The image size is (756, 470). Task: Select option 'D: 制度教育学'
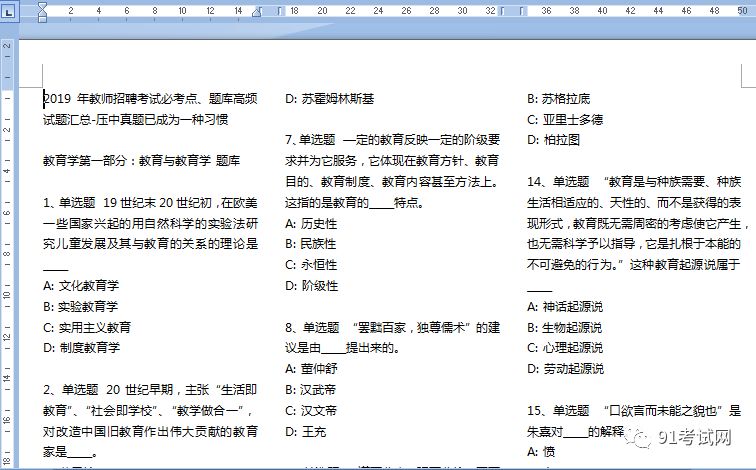[81, 348]
